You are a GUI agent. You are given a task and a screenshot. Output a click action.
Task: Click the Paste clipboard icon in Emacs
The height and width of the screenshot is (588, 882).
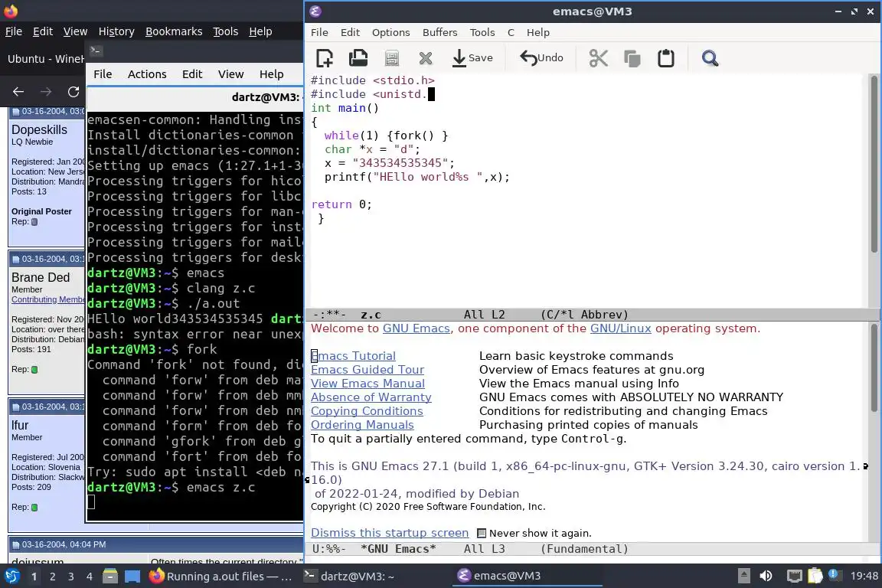666,58
